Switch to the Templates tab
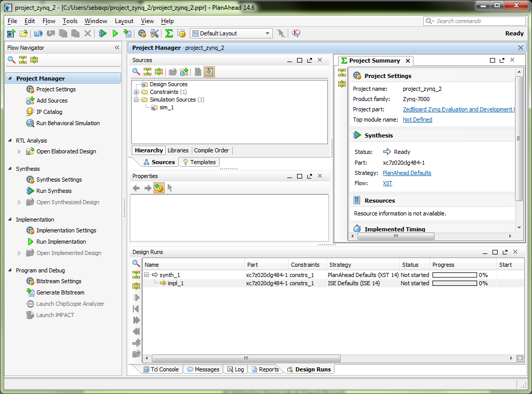 (200, 162)
